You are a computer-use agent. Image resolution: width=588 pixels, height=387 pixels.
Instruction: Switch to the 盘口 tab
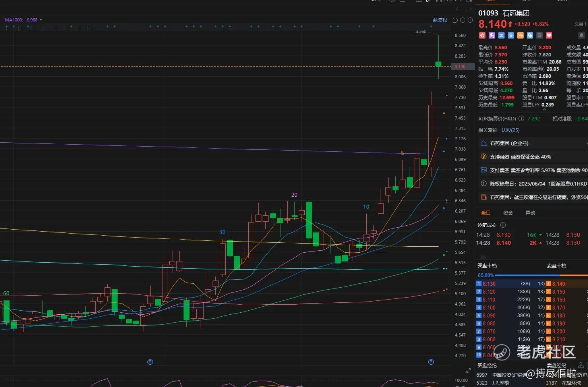tap(485, 213)
